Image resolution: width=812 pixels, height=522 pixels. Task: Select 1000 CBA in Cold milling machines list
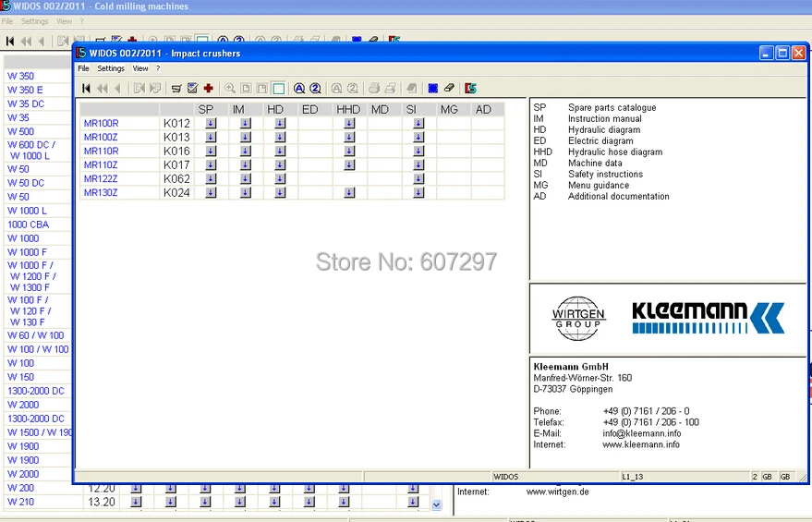point(28,225)
